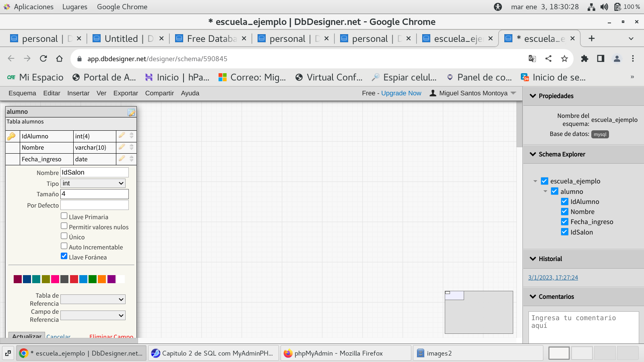Open the Tipo dropdown

coord(93,183)
